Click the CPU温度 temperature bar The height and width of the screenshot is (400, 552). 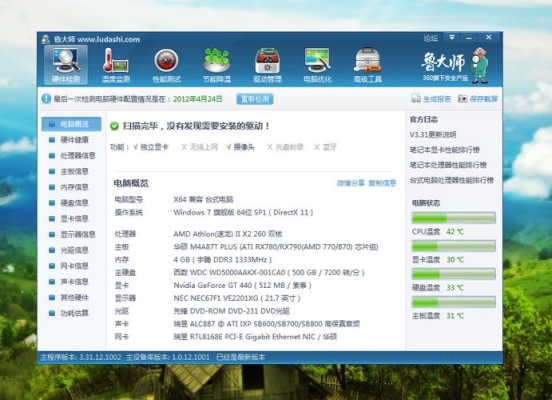453,218
